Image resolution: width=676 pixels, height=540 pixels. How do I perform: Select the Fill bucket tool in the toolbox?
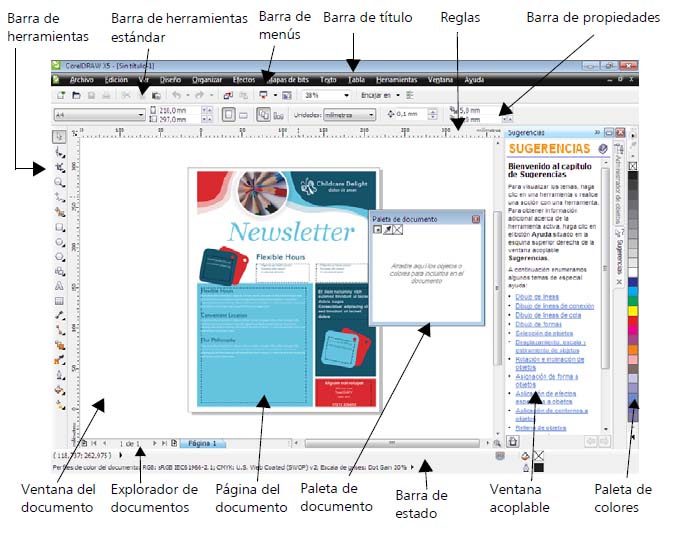(x=60, y=390)
